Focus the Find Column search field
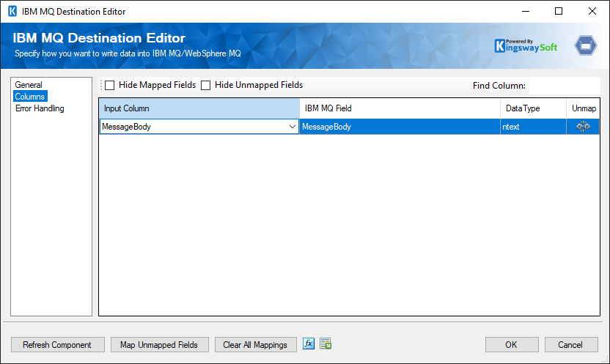 pos(564,86)
